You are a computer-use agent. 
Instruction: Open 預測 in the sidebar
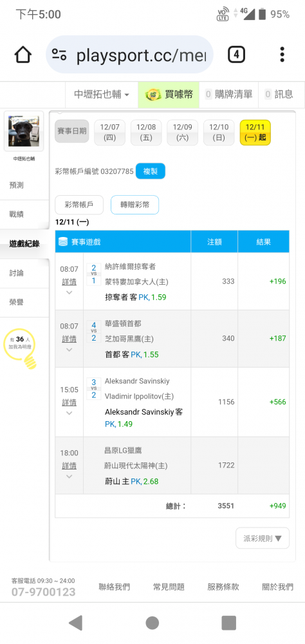point(17,185)
